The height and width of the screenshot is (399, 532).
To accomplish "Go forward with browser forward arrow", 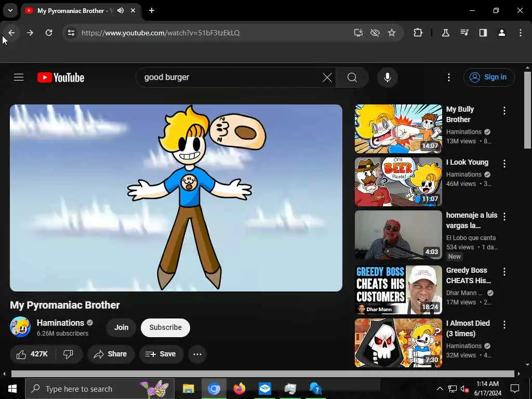I will click(30, 33).
